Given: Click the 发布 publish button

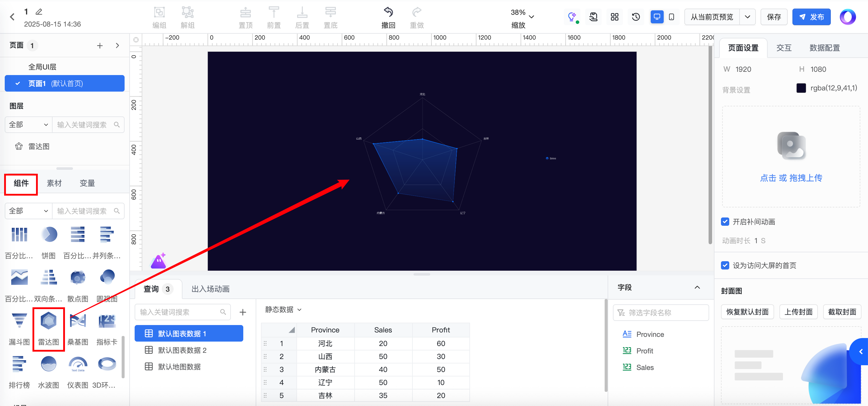Looking at the screenshot, I should pyautogui.click(x=811, y=17).
